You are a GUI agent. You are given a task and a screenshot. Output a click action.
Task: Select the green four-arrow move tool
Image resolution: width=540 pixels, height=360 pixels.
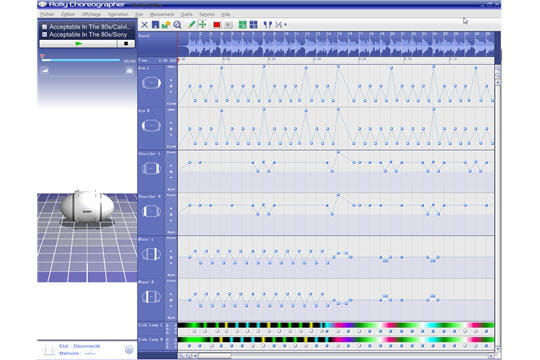tap(202, 24)
